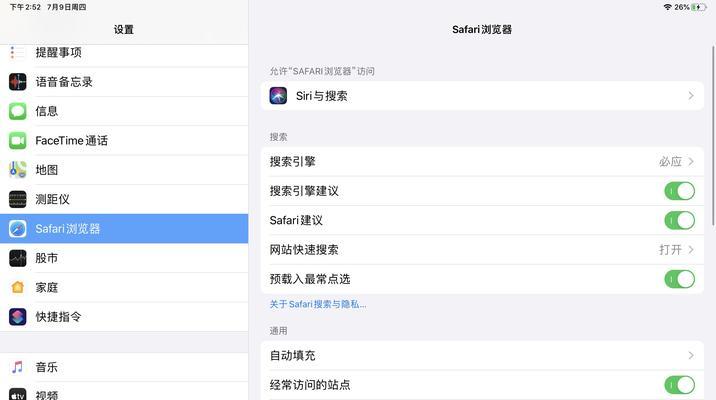
Task: Tap the Safari compass icon in sidebar
Action: point(17,228)
